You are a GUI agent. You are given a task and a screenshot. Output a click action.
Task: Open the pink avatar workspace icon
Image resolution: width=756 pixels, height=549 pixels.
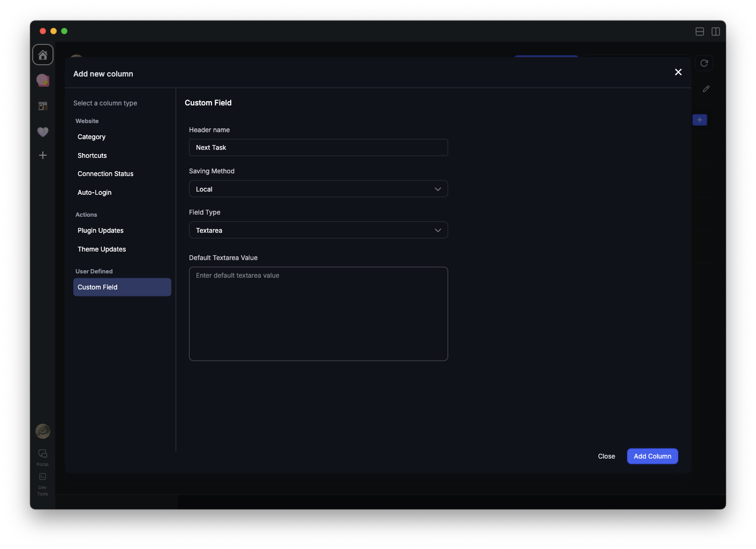click(x=43, y=80)
